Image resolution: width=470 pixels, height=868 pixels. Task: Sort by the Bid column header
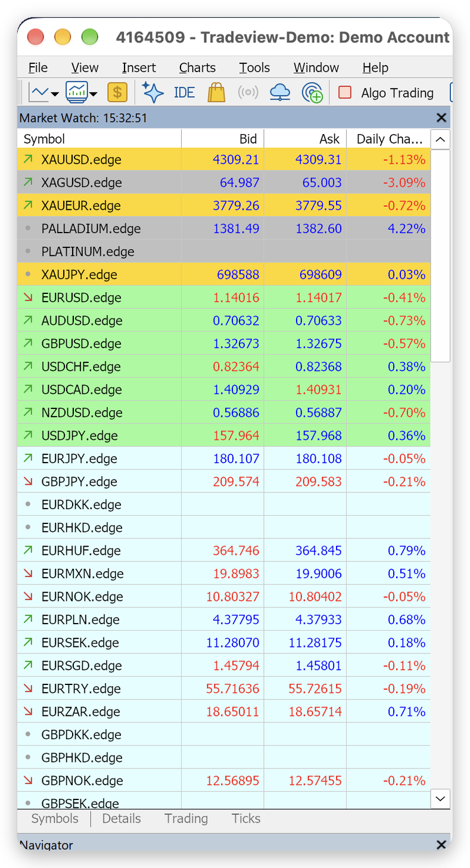(x=223, y=139)
